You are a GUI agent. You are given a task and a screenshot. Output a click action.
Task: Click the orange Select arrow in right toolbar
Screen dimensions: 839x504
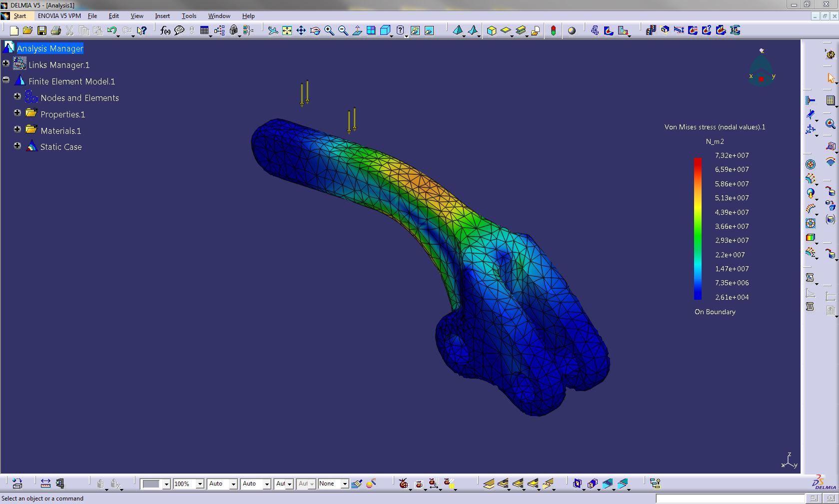tap(831, 78)
